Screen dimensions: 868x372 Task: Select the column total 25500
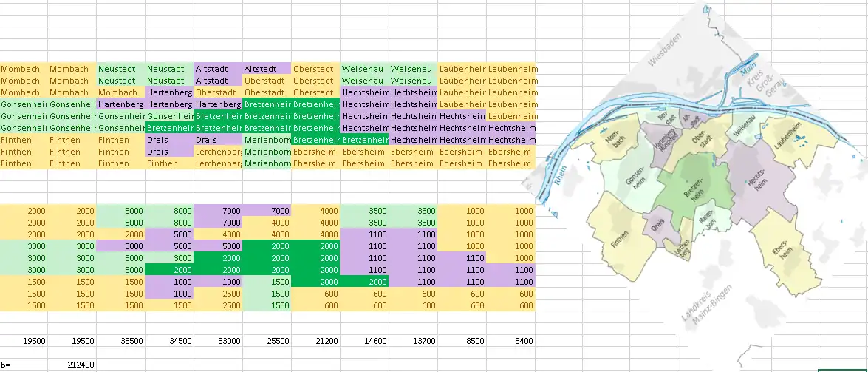[x=267, y=341]
